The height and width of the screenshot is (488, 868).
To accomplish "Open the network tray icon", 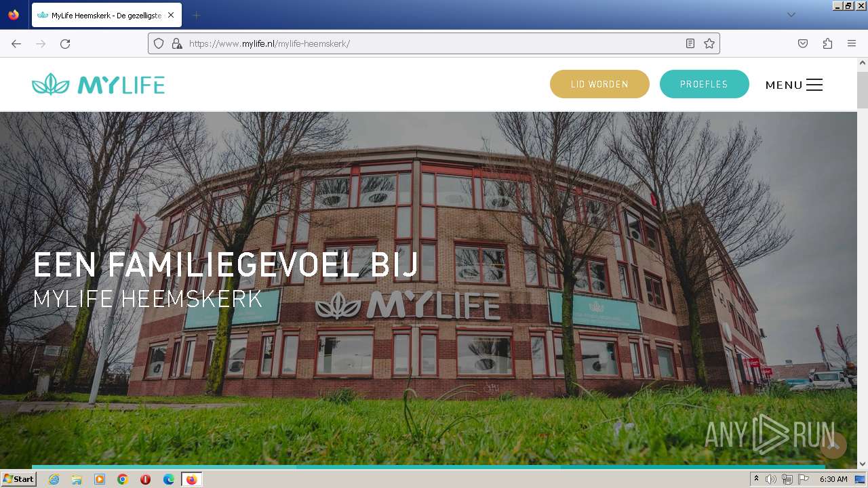I will (x=787, y=479).
